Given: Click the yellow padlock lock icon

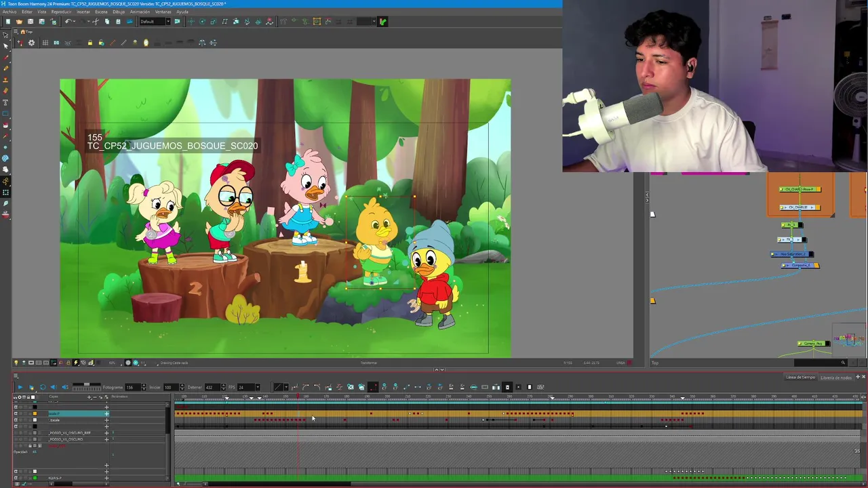Looking at the screenshot, I should coord(90,43).
